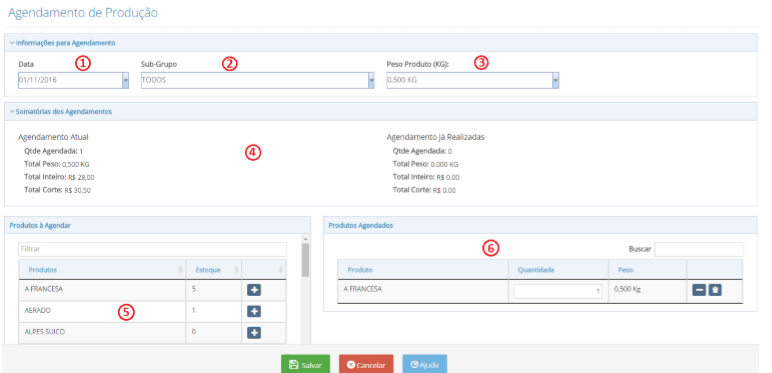Screen dimensions: 772x373
Task: Click the Quantidade column header
Action: (558, 270)
